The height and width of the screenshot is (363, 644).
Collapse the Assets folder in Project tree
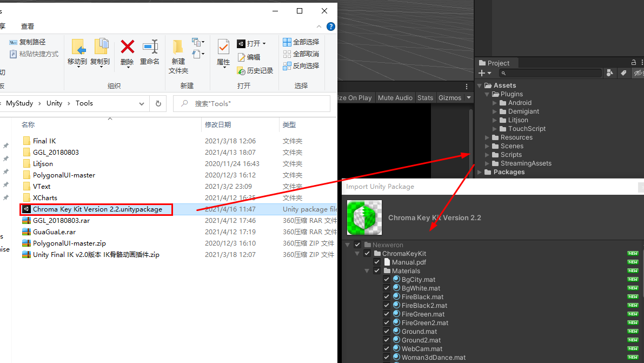(x=479, y=85)
